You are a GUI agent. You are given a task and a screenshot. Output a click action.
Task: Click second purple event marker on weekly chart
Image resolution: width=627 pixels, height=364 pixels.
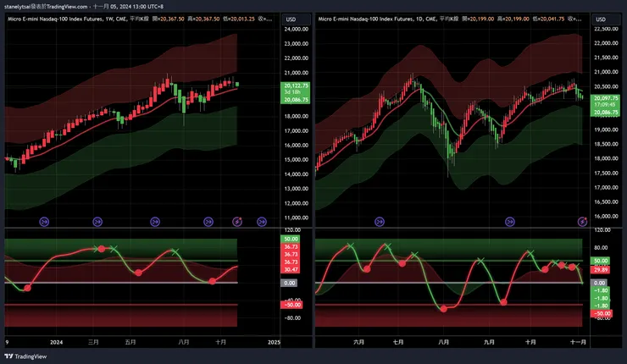[97, 221]
